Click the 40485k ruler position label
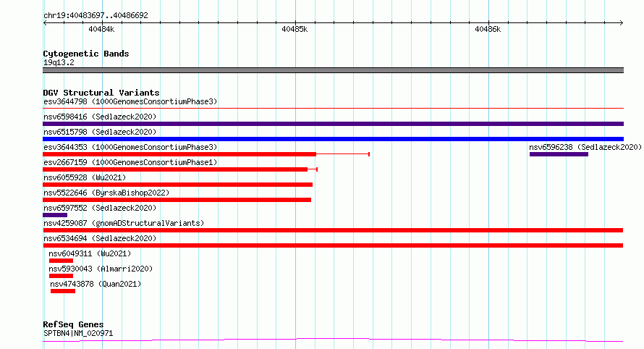Image resolution: width=644 pixels, height=349 pixels. click(295, 29)
